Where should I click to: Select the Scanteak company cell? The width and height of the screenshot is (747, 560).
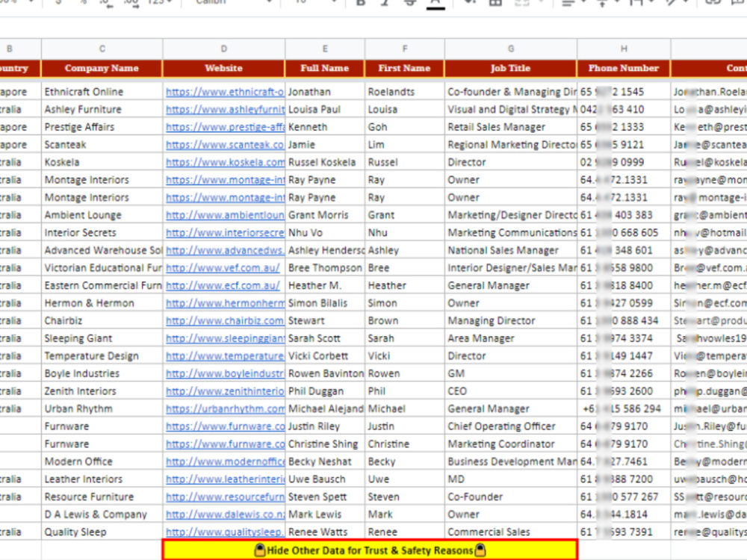click(x=102, y=145)
